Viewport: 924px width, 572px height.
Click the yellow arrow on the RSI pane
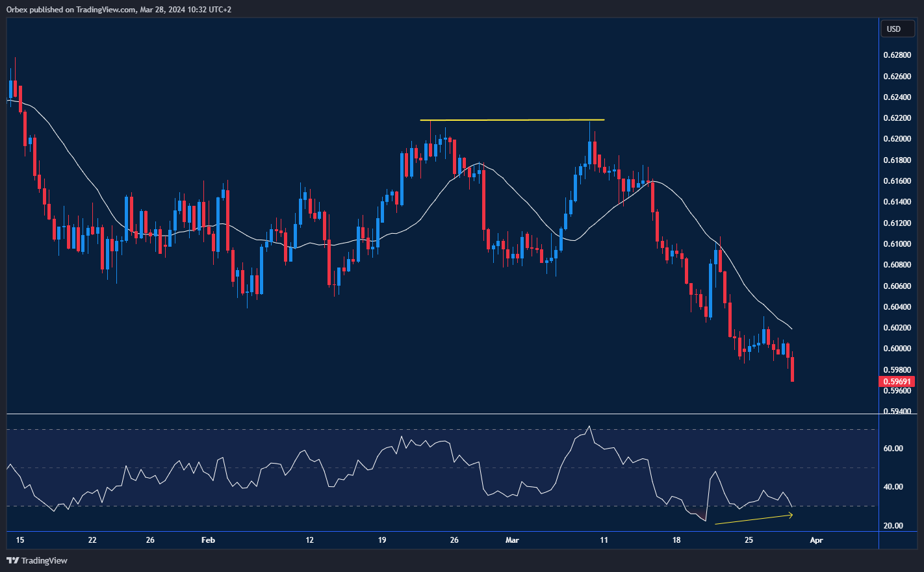(x=754, y=519)
